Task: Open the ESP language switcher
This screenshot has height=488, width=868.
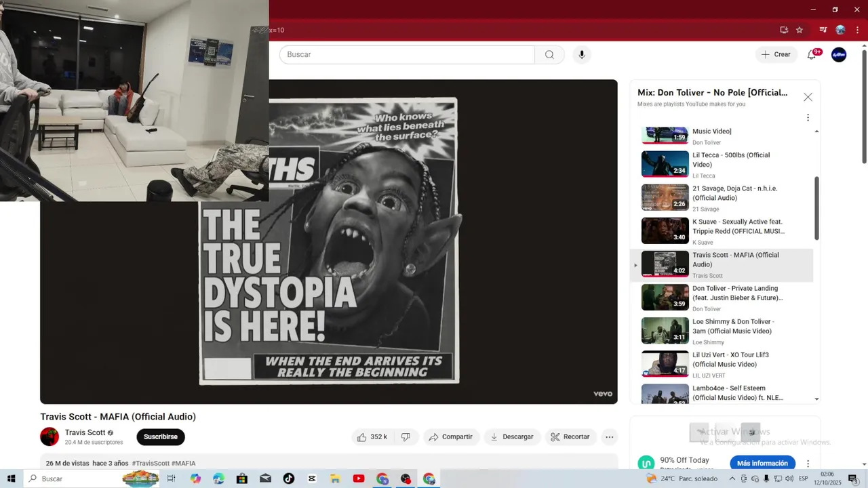Action: point(804,479)
